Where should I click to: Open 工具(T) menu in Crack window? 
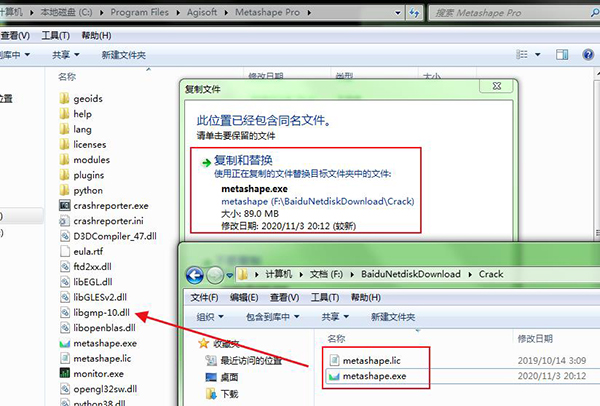[325, 297]
